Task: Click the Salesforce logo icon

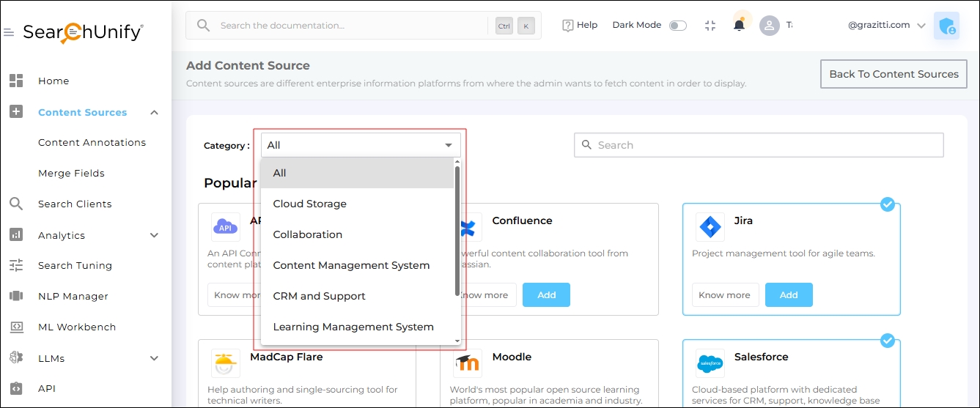Action: tap(710, 363)
